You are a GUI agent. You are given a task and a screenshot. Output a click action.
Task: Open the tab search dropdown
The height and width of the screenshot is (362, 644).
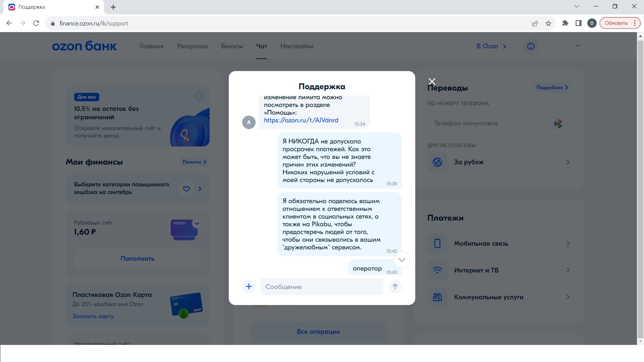pyautogui.click(x=577, y=6)
